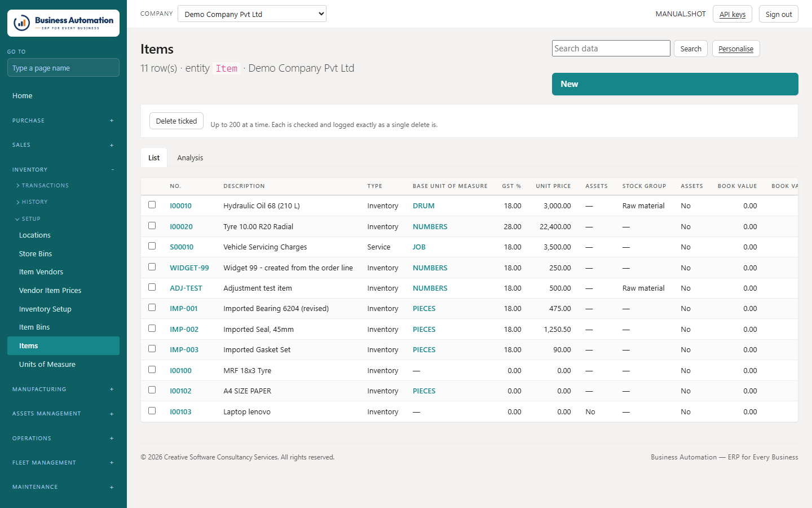This screenshot has width=812, height=508.
Task: Tick the IMP-002 row checkbox
Action: (152, 328)
